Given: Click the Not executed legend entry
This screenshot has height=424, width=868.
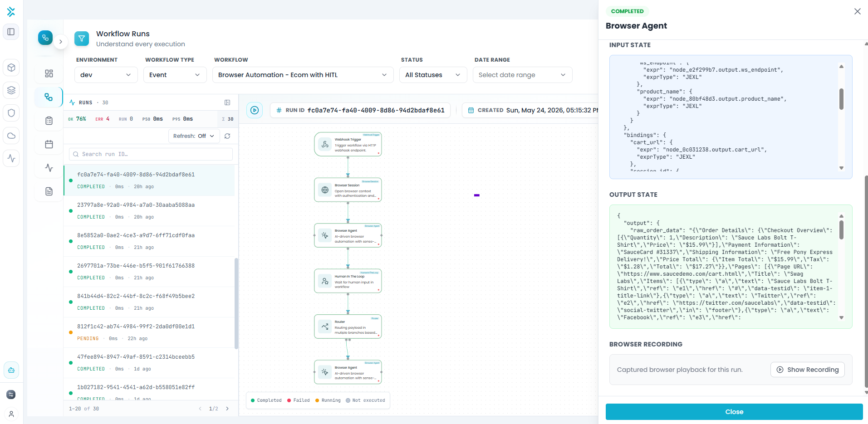Looking at the screenshot, I should point(365,400).
